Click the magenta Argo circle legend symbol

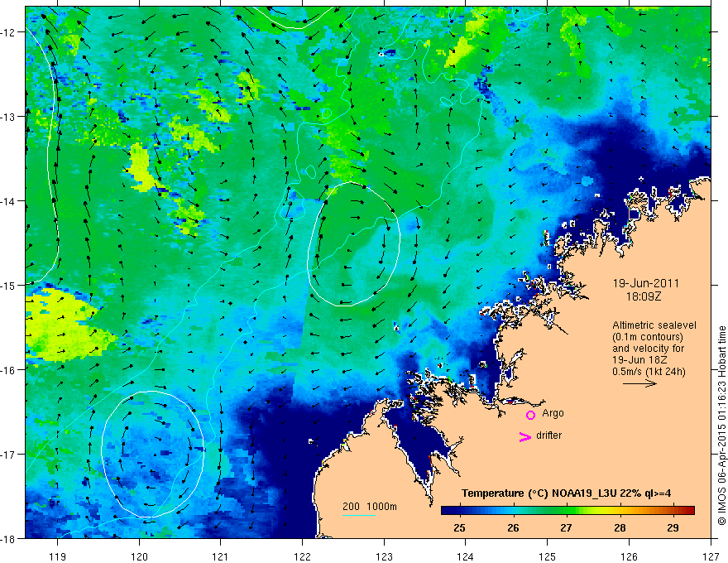530,415
